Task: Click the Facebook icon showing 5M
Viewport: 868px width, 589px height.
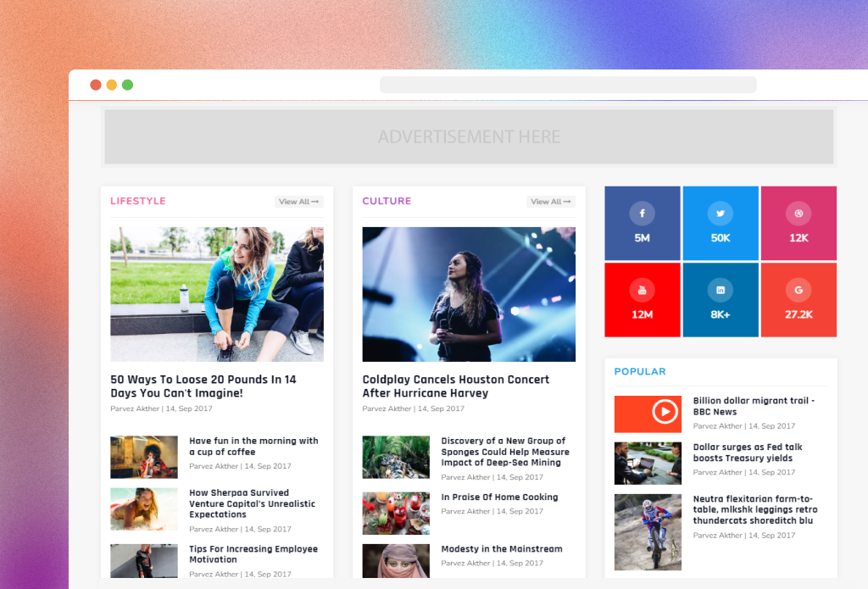Action: [x=642, y=214]
